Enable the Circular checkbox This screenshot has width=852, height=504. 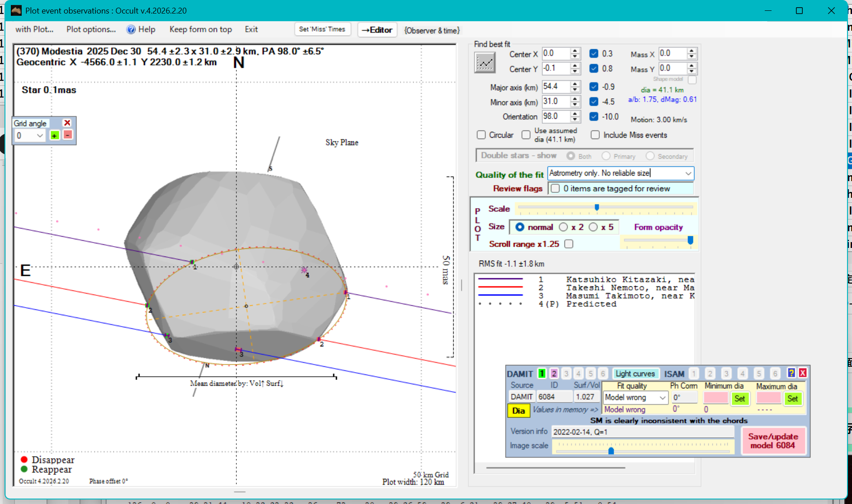(x=481, y=135)
